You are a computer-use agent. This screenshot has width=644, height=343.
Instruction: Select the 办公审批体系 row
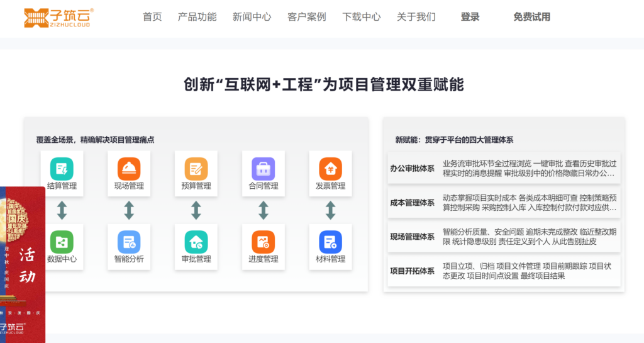point(504,168)
